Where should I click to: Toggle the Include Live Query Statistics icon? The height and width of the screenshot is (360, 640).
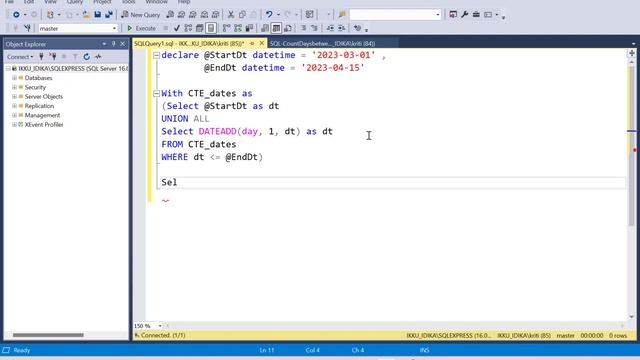238,28
